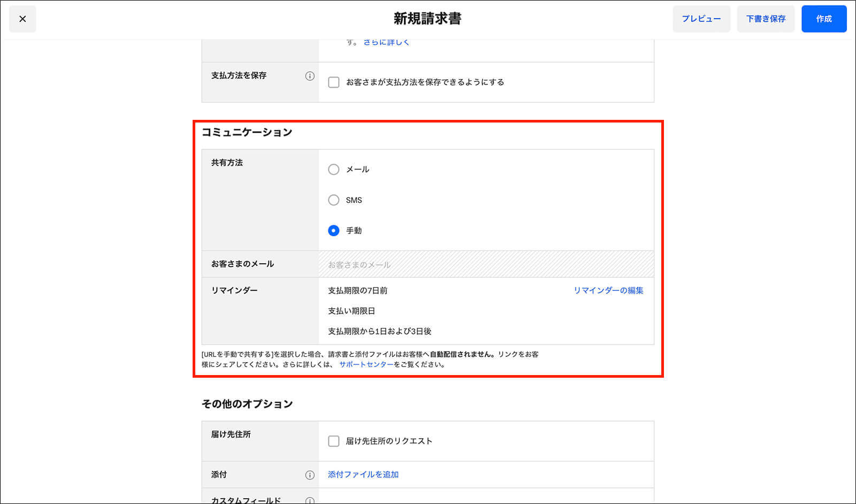Select the SMS sharing radio button

[x=334, y=200]
